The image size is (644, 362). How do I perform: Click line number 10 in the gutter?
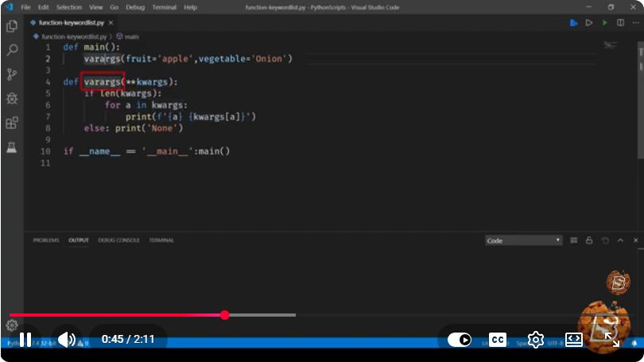[x=45, y=151]
